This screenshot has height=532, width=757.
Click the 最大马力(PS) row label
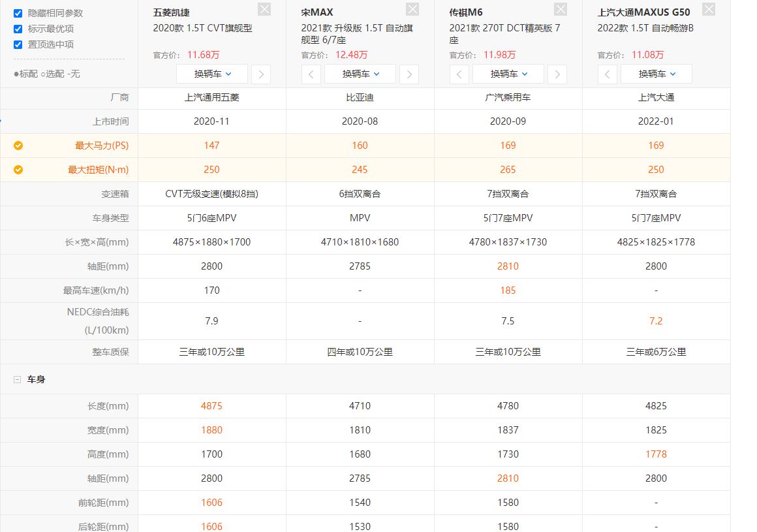tap(102, 146)
